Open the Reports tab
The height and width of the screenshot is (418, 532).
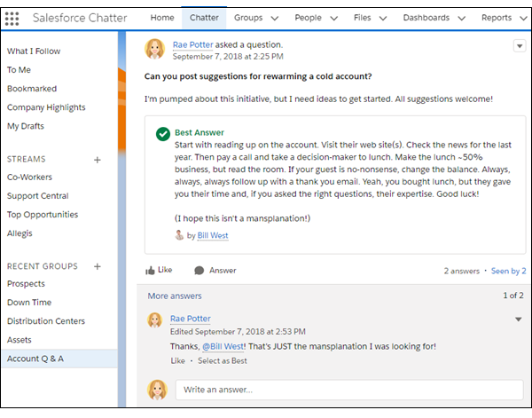pyautogui.click(x=496, y=18)
